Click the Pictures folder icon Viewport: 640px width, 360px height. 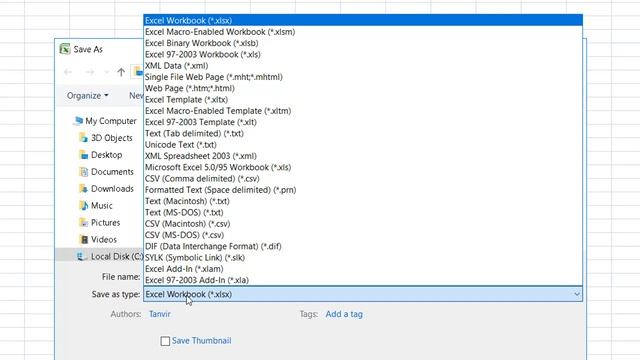83,222
